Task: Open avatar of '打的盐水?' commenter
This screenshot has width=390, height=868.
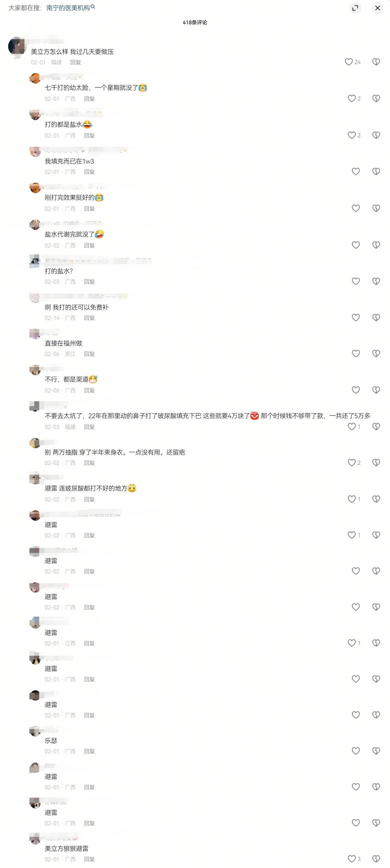Action: pyautogui.click(x=35, y=261)
